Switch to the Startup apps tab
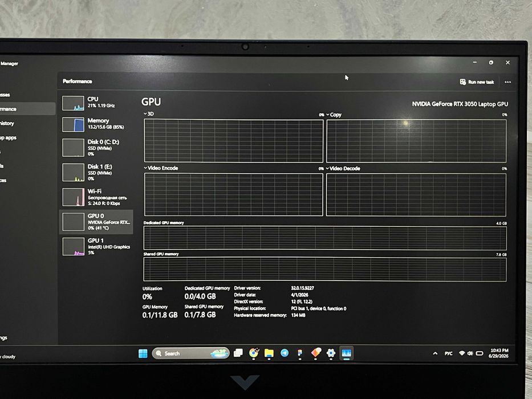This screenshot has width=532, height=399. [x=8, y=137]
